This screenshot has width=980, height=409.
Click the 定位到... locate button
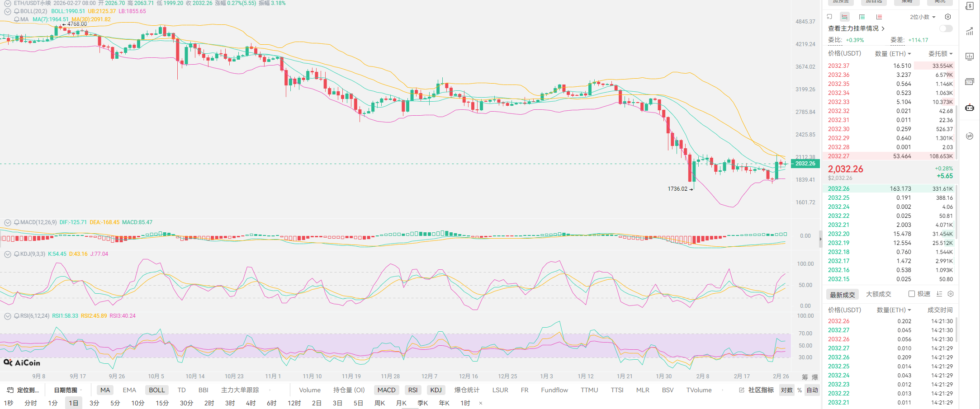click(23, 390)
